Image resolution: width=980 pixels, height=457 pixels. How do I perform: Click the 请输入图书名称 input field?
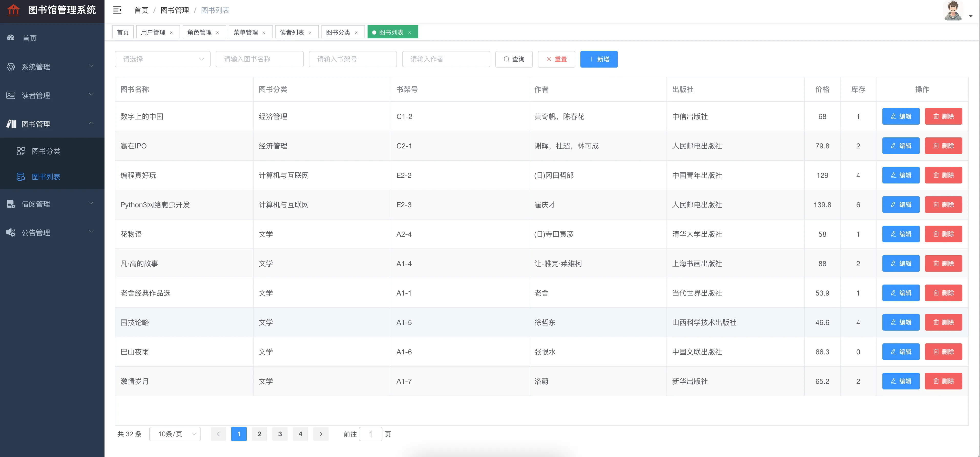coord(259,59)
